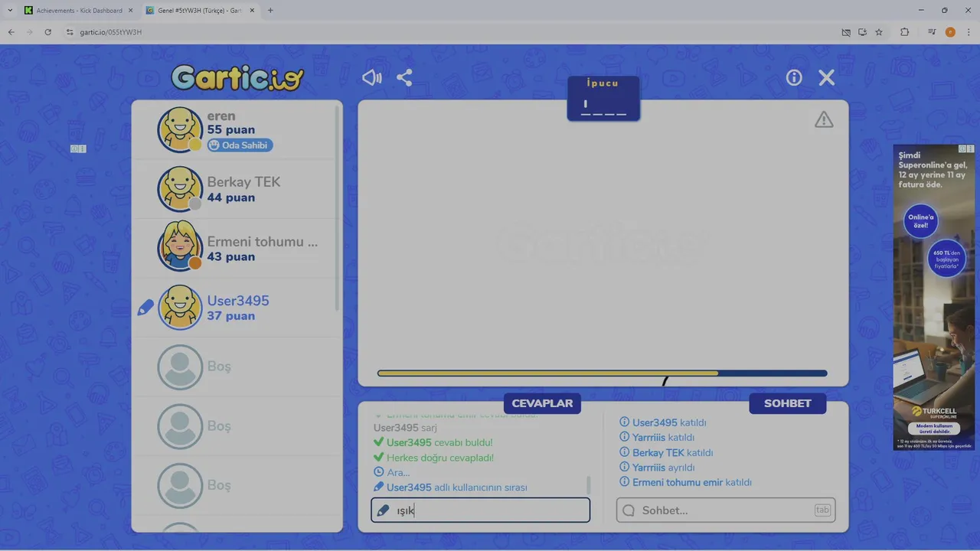Viewport: 980px width, 551px height.
Task: Click the İpucu hint box
Action: point(603,98)
